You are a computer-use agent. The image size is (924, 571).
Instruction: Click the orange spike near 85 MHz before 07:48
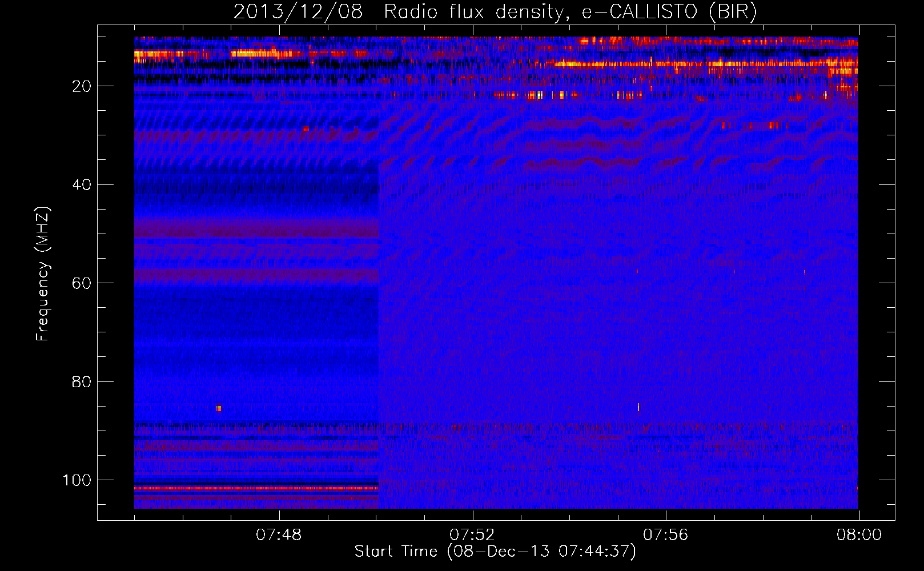[x=219, y=408]
